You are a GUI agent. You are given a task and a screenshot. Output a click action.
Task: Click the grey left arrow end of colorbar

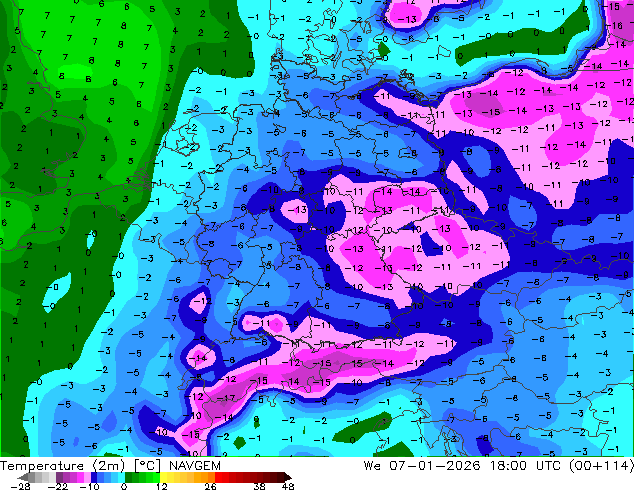click(23, 477)
